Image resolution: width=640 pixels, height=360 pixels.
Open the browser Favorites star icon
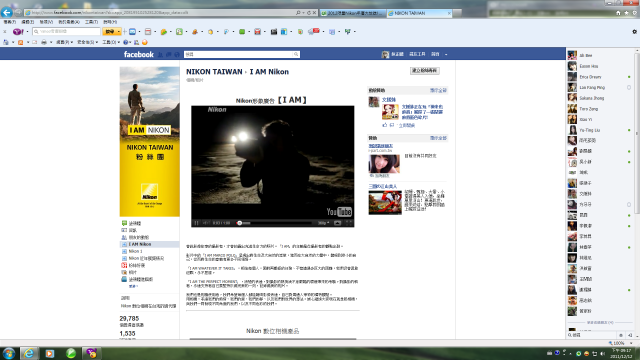coord(626,13)
